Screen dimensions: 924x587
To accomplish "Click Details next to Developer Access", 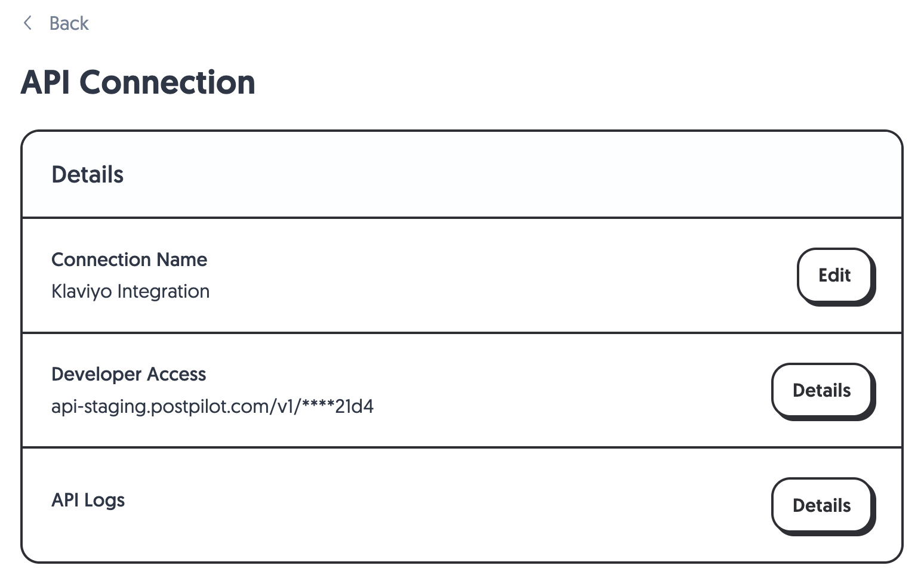I will click(x=822, y=390).
